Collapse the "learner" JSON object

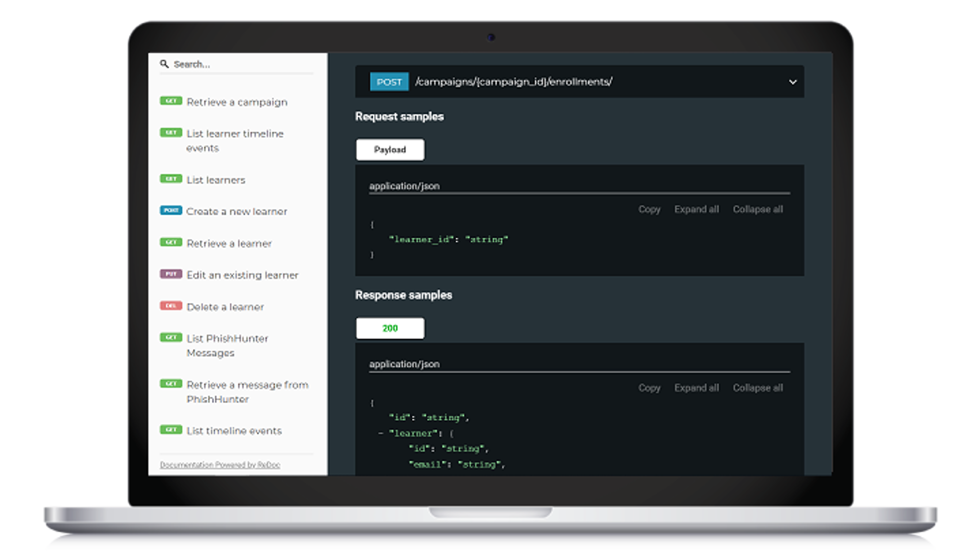pos(381,433)
